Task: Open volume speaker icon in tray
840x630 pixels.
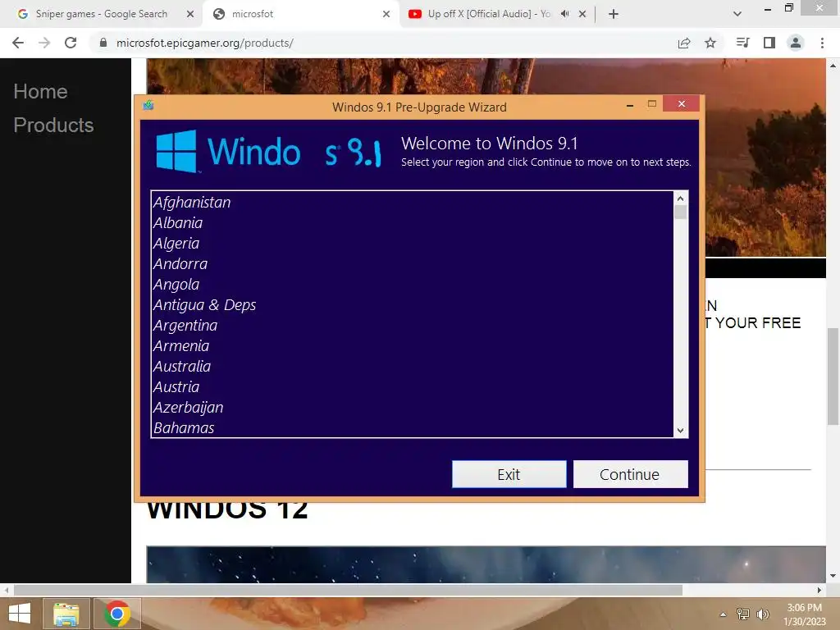Action: point(763,614)
